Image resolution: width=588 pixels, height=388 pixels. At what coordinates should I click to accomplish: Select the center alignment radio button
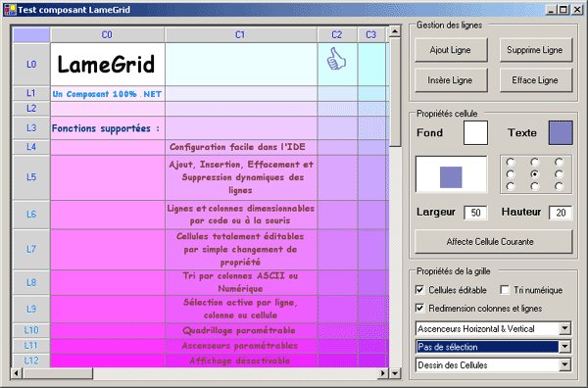click(535, 174)
